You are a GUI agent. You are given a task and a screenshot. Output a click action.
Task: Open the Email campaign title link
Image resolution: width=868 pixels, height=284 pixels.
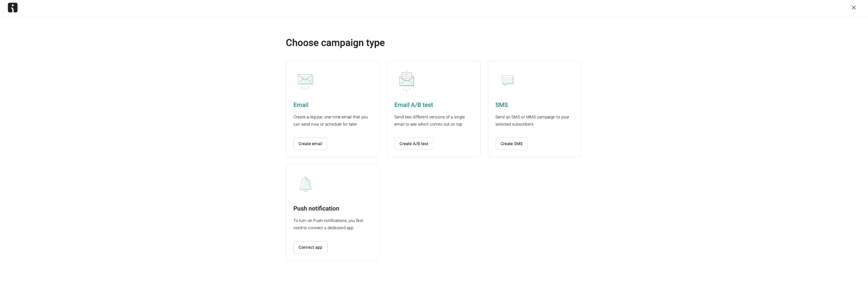tap(301, 105)
